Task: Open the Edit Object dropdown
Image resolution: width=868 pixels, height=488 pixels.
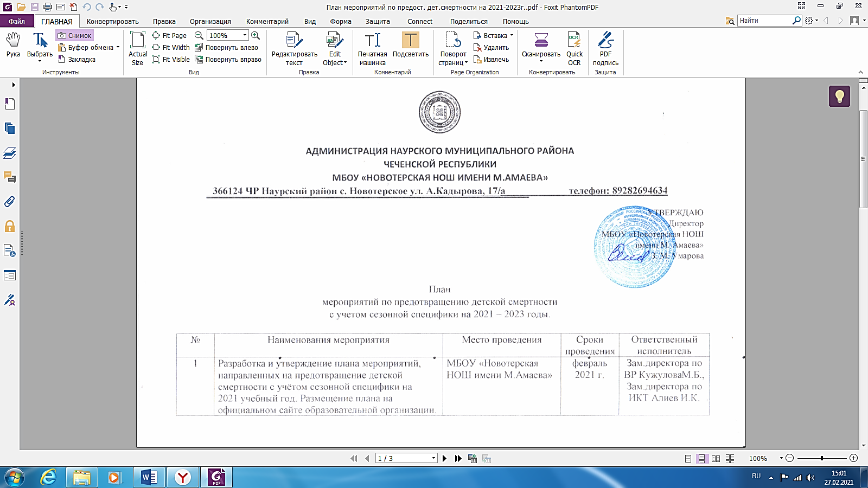Action: 335,49
